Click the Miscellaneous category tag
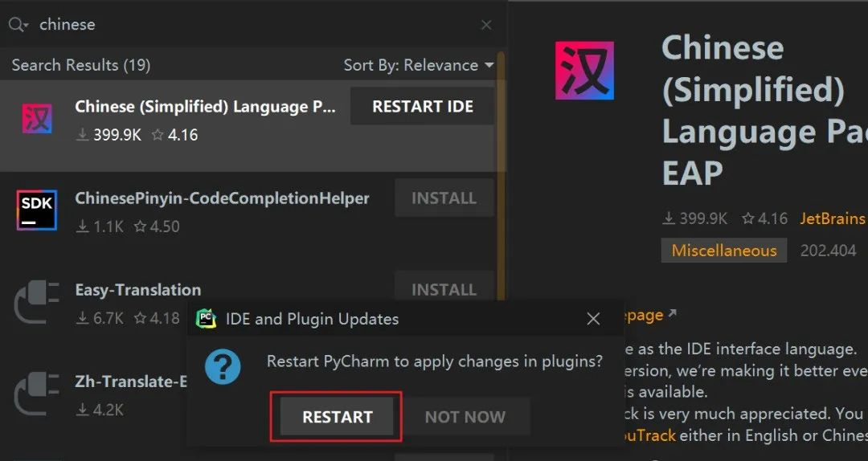Viewport: 868px width, 461px height. (723, 251)
